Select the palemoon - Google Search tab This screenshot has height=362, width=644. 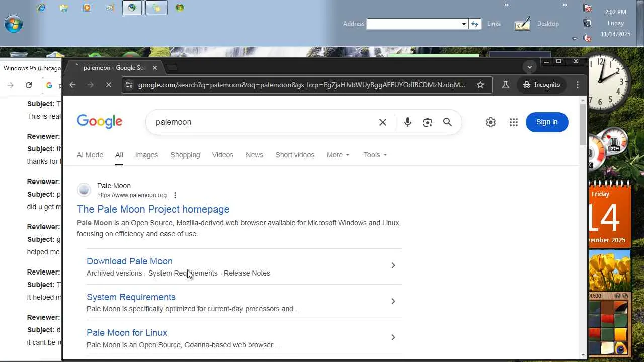pyautogui.click(x=115, y=68)
